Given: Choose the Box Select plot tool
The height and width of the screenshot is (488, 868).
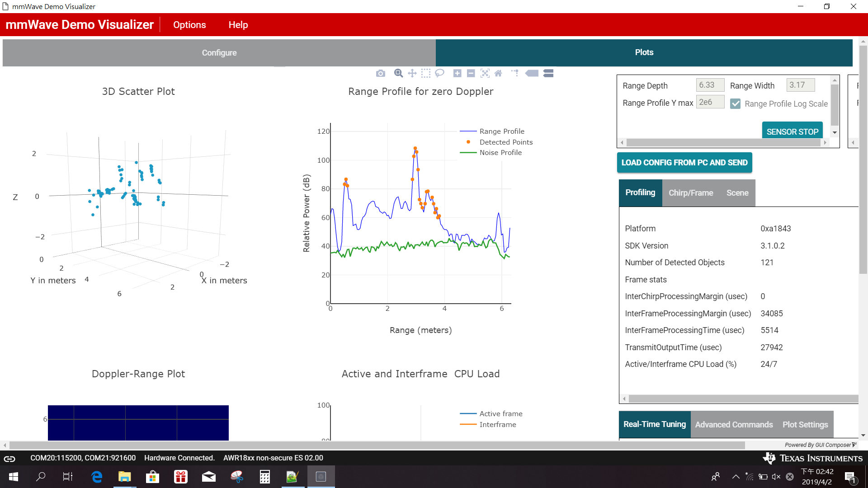Looking at the screenshot, I should tap(425, 73).
